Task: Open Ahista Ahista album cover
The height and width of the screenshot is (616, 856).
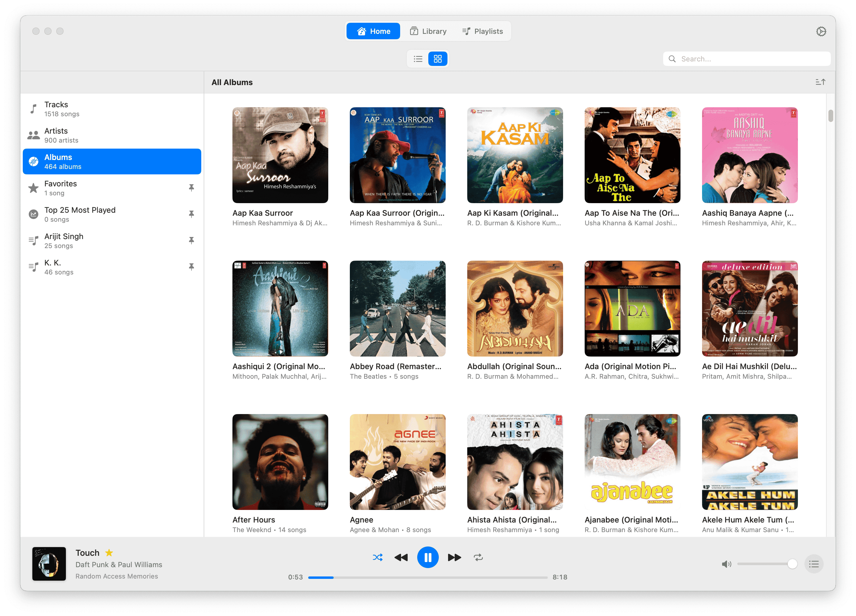Action: click(515, 462)
